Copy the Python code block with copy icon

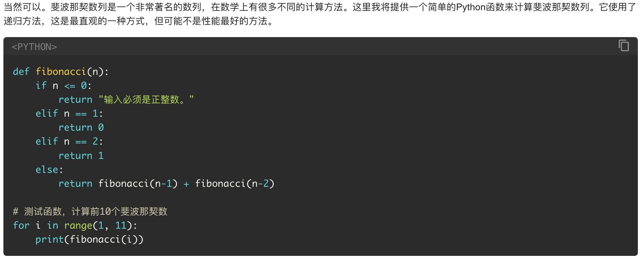point(624,46)
